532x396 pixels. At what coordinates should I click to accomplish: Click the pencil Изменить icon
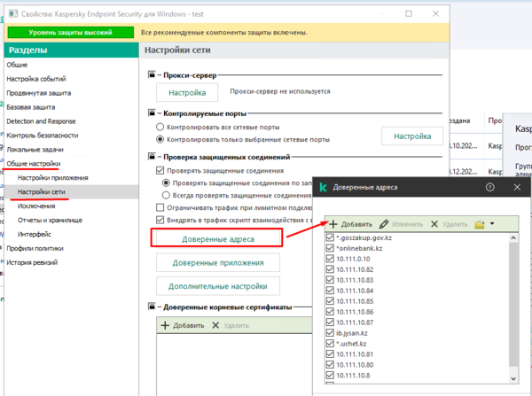384,224
